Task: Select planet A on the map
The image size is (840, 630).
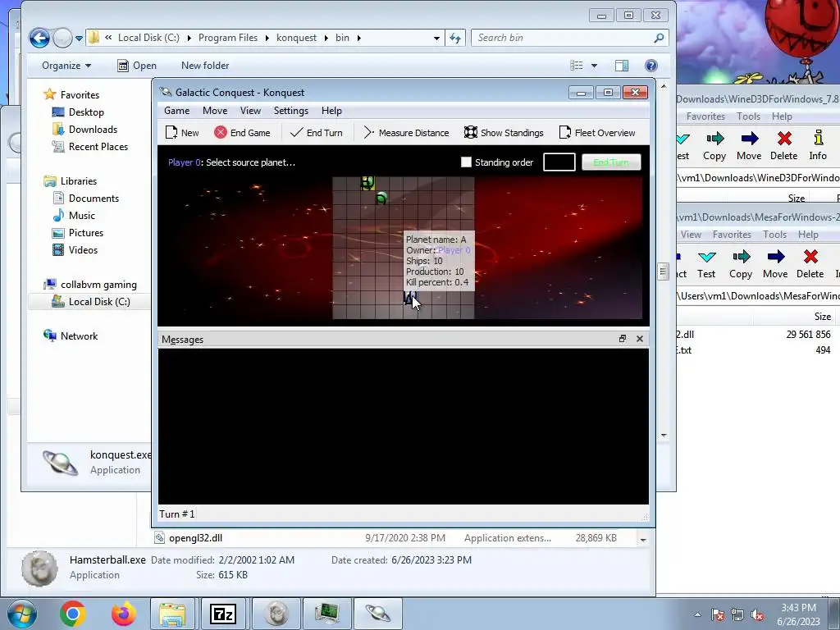Action: coord(409,299)
